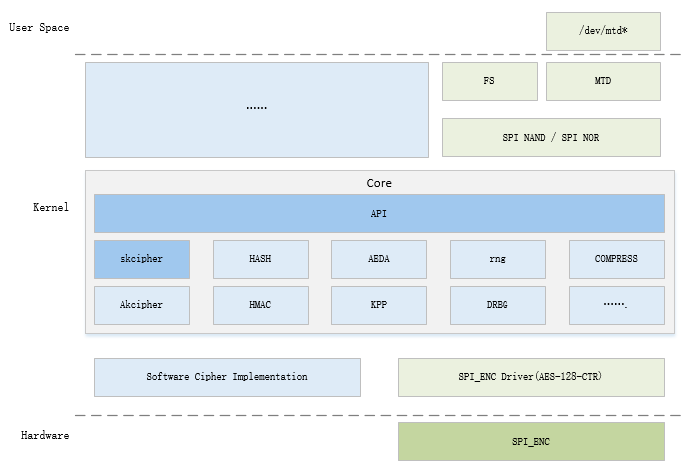Select the MTD block
688x474 pixels.
pyautogui.click(x=603, y=81)
